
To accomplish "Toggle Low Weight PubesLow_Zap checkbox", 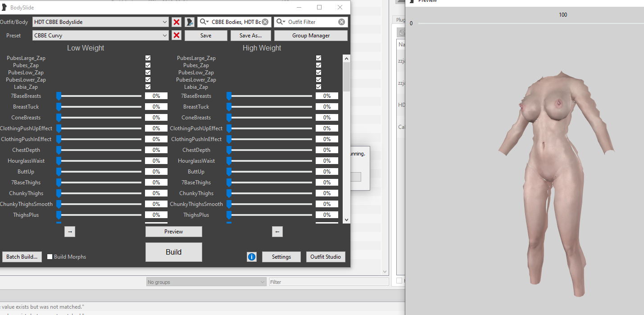I will click(148, 73).
